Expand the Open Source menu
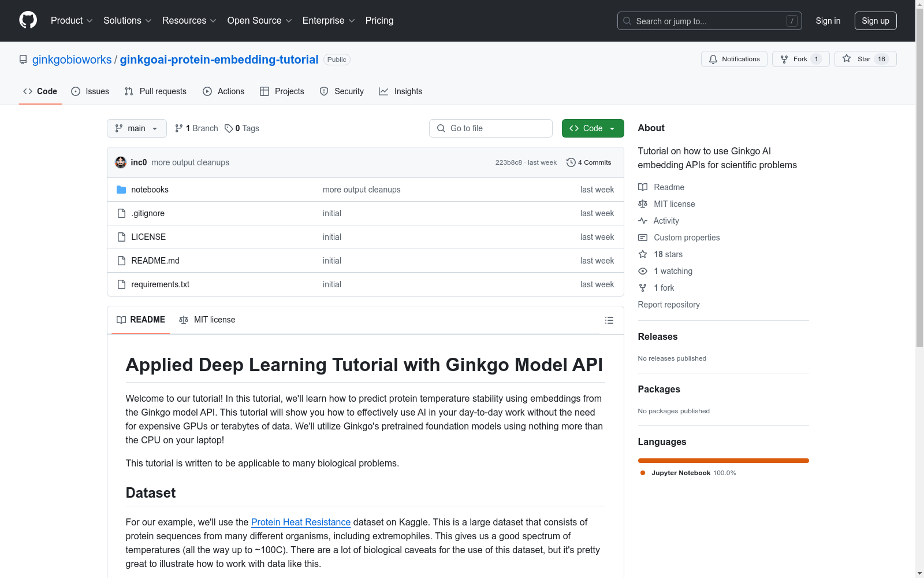Screen dimensions: 924x578 tap(260, 20)
